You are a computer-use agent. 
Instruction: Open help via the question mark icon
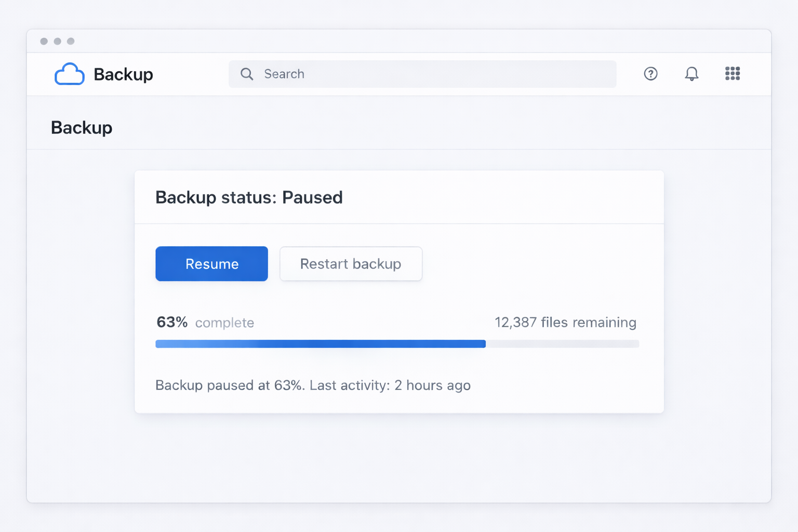pyautogui.click(x=650, y=74)
